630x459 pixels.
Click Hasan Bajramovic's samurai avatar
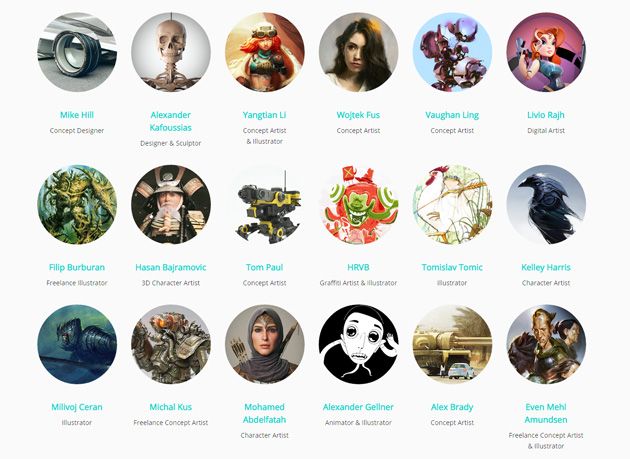[171, 205]
